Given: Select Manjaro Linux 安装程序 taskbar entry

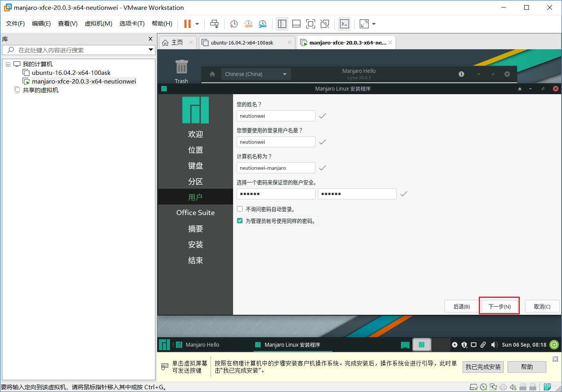Looking at the screenshot, I should click(x=292, y=345).
